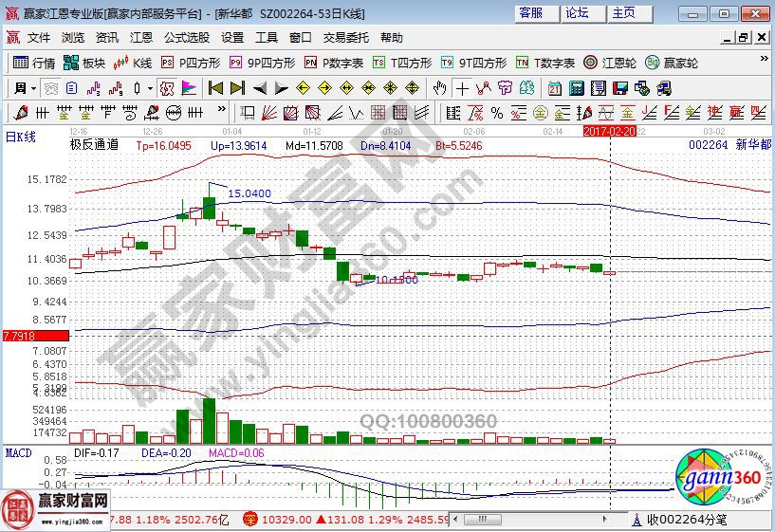Image resolution: width=775 pixels, height=532 pixels.
Task: Click the 论坛 forum button
Action: point(577,13)
